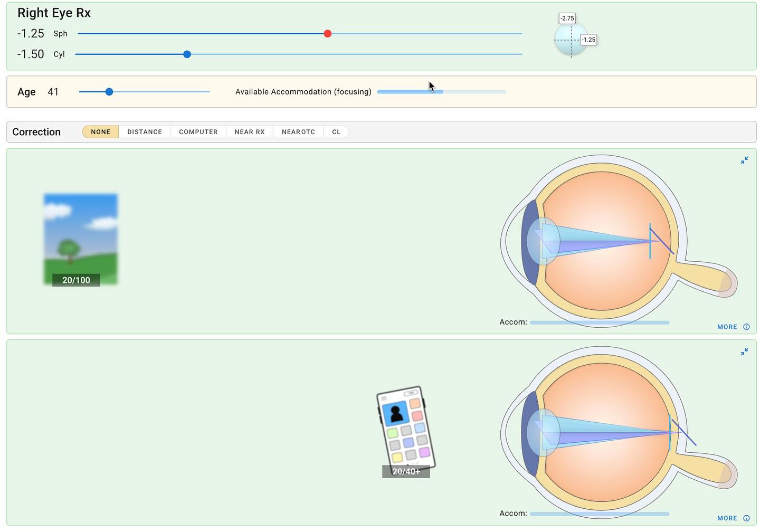
Task: Click the 20/100 acuity label
Action: tap(76, 280)
